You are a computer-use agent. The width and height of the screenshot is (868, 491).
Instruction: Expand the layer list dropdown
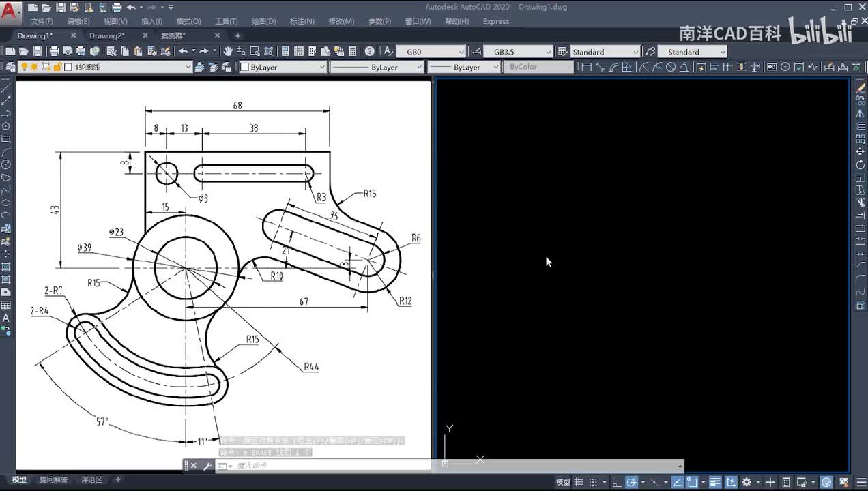coord(189,67)
